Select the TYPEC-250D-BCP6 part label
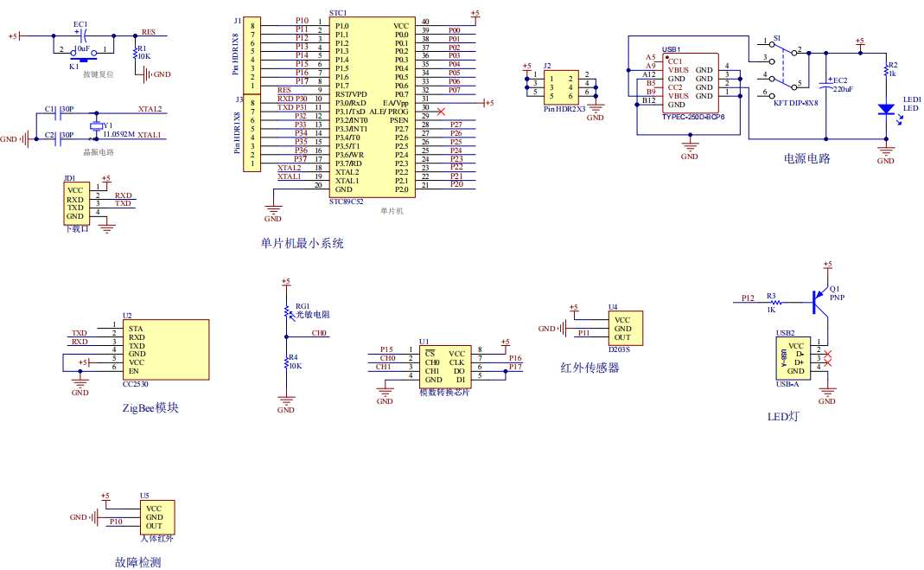The height and width of the screenshot is (570, 924). point(693,118)
